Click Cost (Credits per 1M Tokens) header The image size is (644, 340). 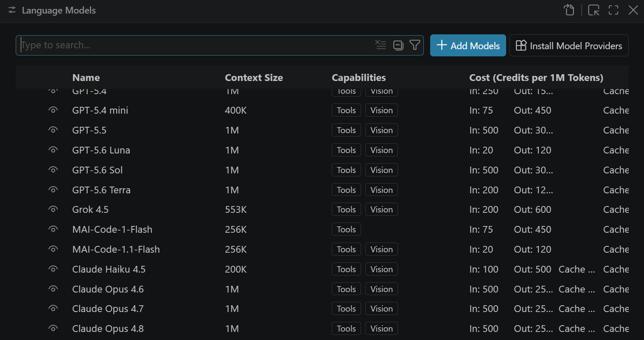point(536,78)
